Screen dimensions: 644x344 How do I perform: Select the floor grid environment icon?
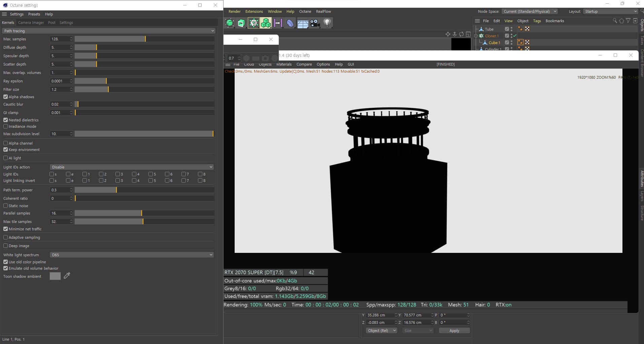[303, 23]
